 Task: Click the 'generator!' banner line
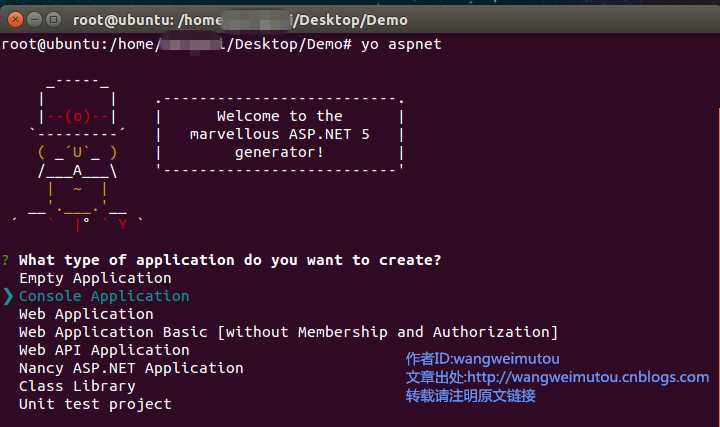(x=280, y=152)
